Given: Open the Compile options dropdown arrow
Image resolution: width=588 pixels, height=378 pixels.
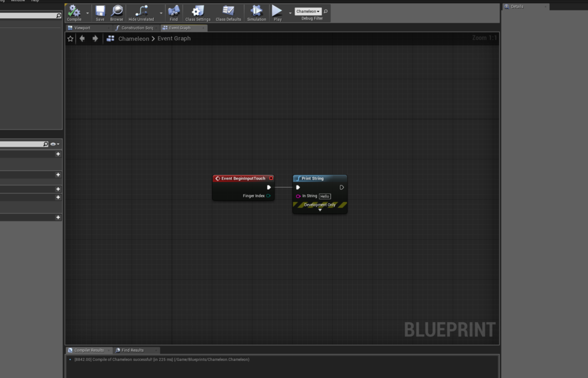Looking at the screenshot, I should [x=88, y=13].
